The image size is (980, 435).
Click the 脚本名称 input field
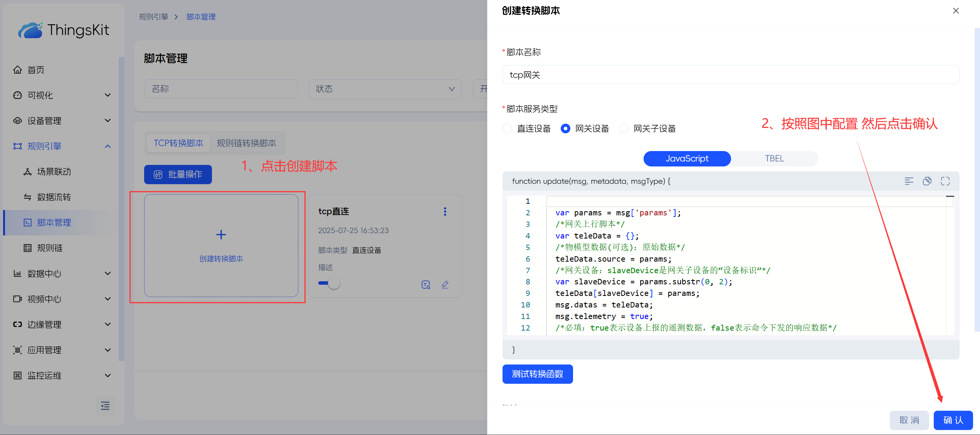pos(730,75)
